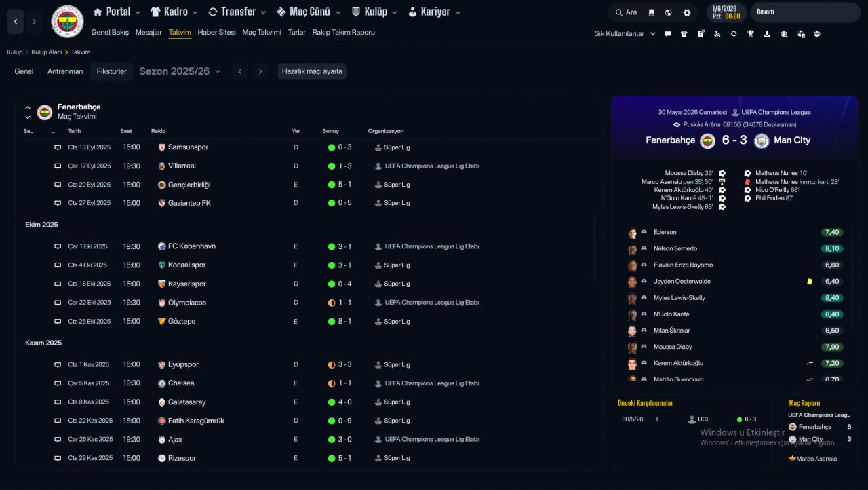Click the Fenerbahçe badge in match schedule header
Viewport: 868px width, 490px height.
click(x=45, y=112)
